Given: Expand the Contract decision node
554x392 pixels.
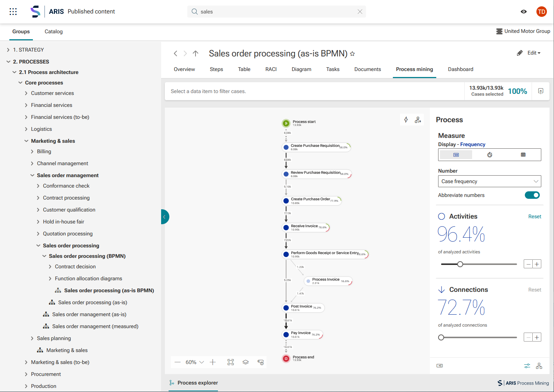Looking at the screenshot, I should [x=50, y=266].
